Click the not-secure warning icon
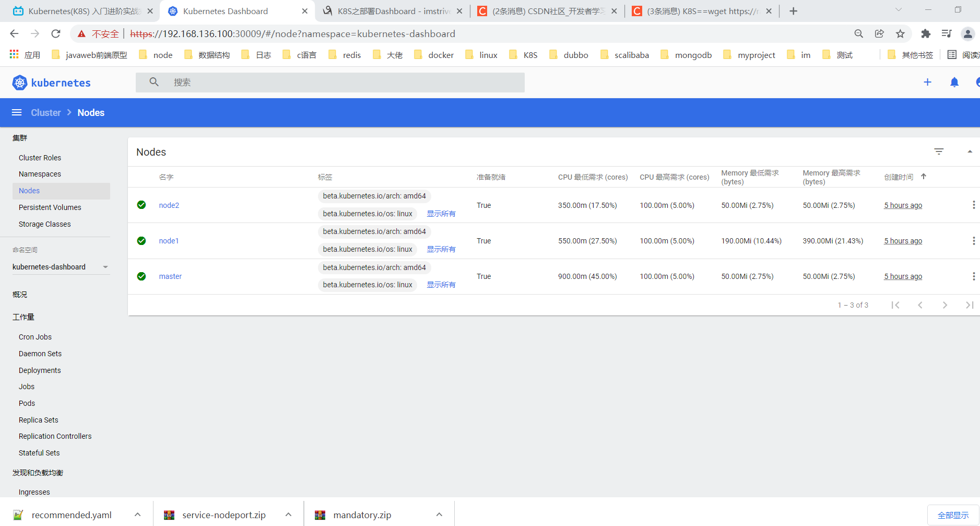Image resolution: width=980 pixels, height=526 pixels. (x=81, y=34)
